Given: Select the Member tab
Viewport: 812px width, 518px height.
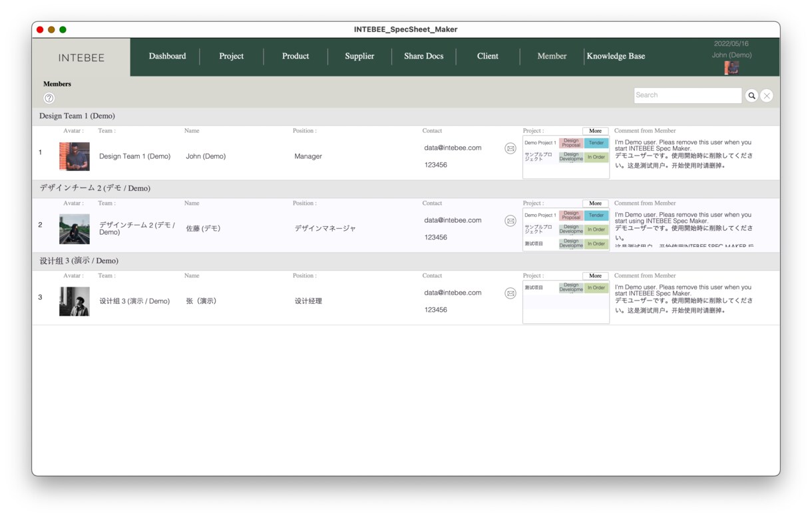Looking at the screenshot, I should click(x=552, y=57).
